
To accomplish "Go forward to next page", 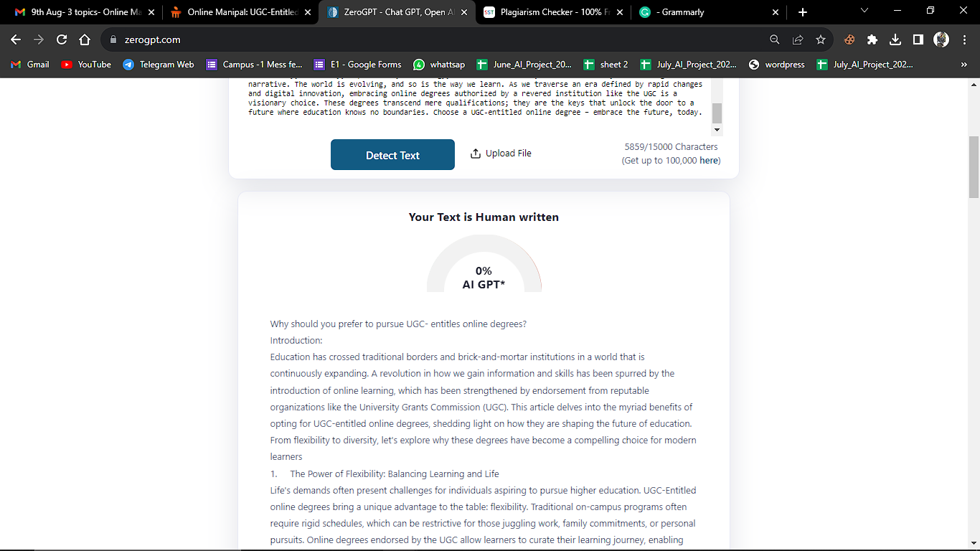I will (x=39, y=39).
